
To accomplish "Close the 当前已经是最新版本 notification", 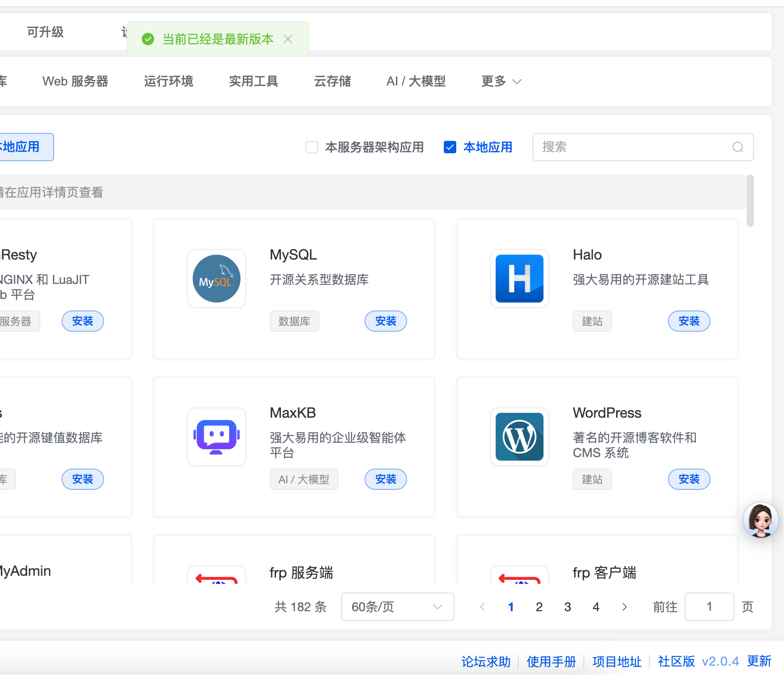I will (288, 39).
